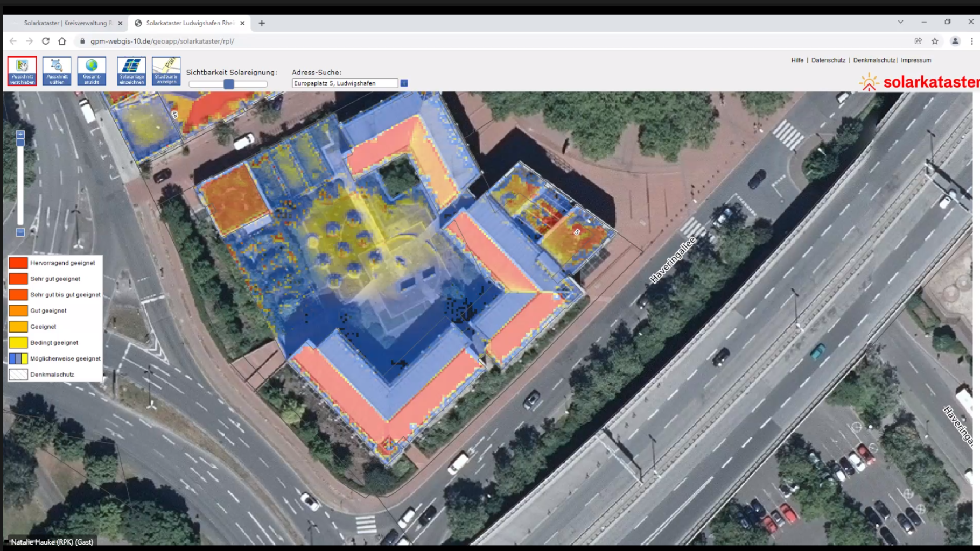980x551 pixels.
Task: Open the Datenschutz link
Action: [828, 60]
